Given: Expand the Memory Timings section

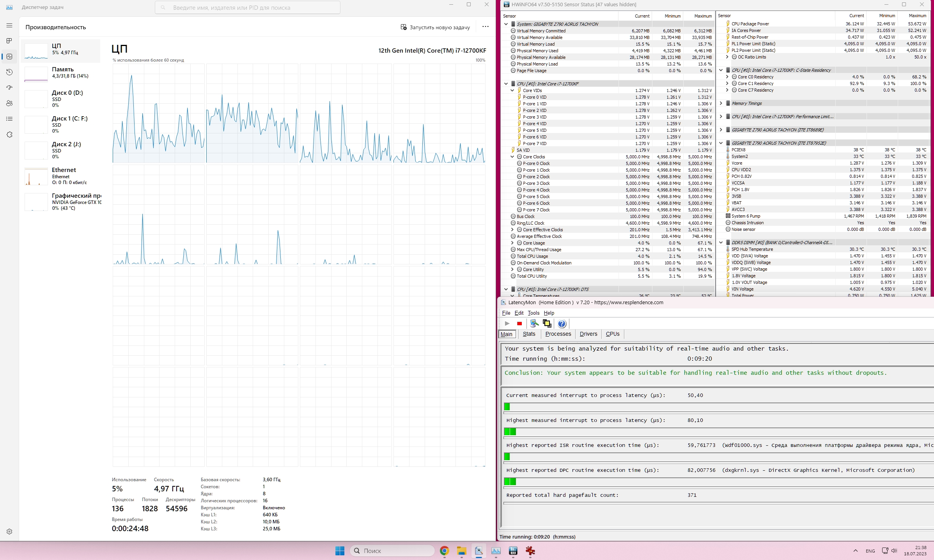Looking at the screenshot, I should click(x=721, y=103).
